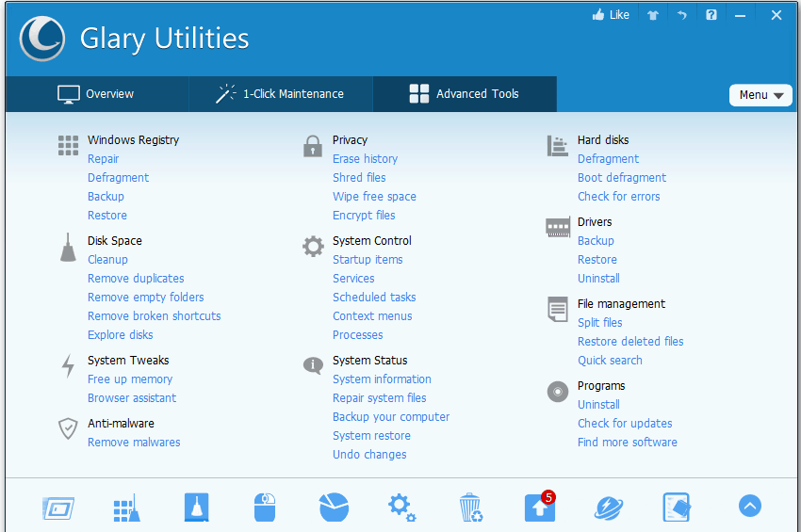Click Encrypt files link
This screenshot has width=801, height=532.
(364, 216)
